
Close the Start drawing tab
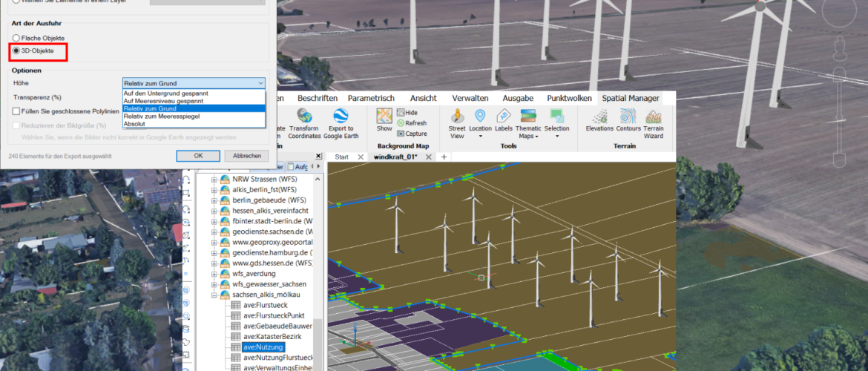coord(361,157)
